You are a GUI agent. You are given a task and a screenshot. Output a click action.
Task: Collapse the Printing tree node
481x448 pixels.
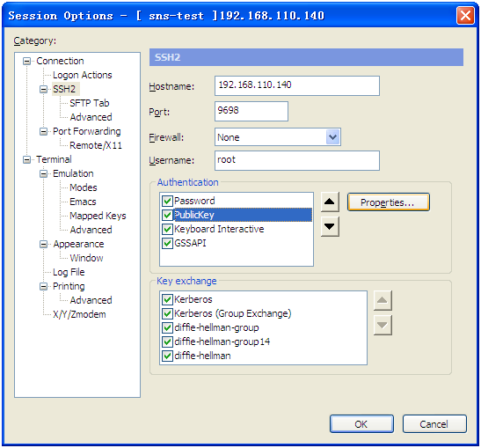(44, 286)
